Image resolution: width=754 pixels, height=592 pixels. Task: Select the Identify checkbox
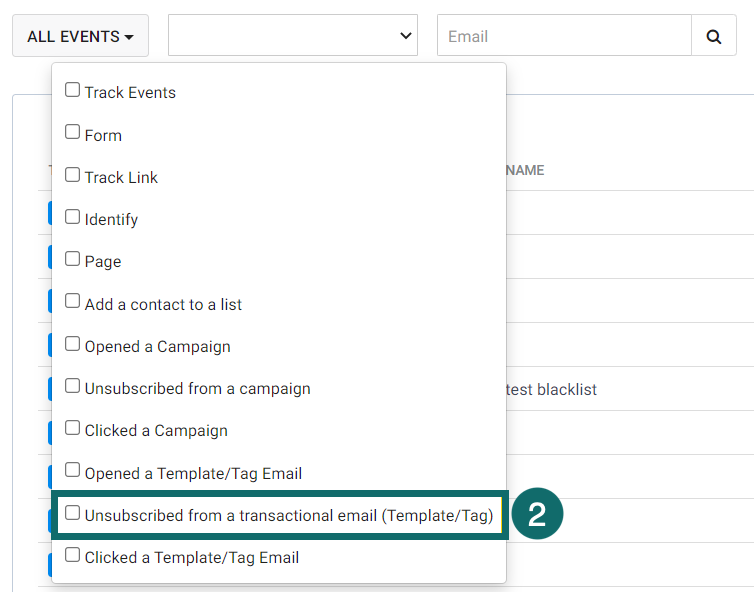72,217
